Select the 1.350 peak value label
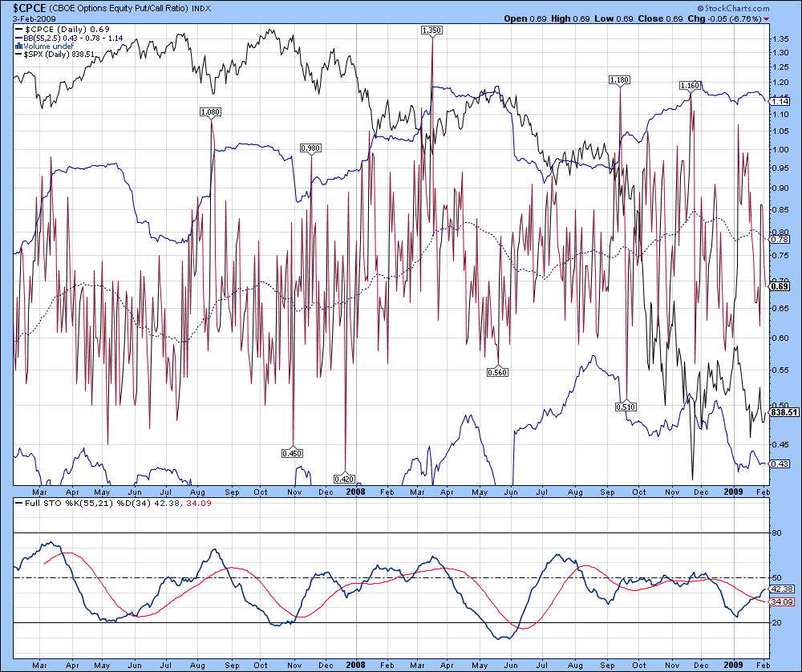Viewport: 802px width, 672px height. [x=431, y=30]
